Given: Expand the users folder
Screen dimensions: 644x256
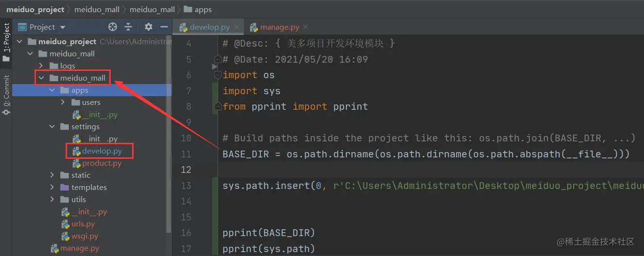Looking at the screenshot, I should pyautogui.click(x=63, y=102).
